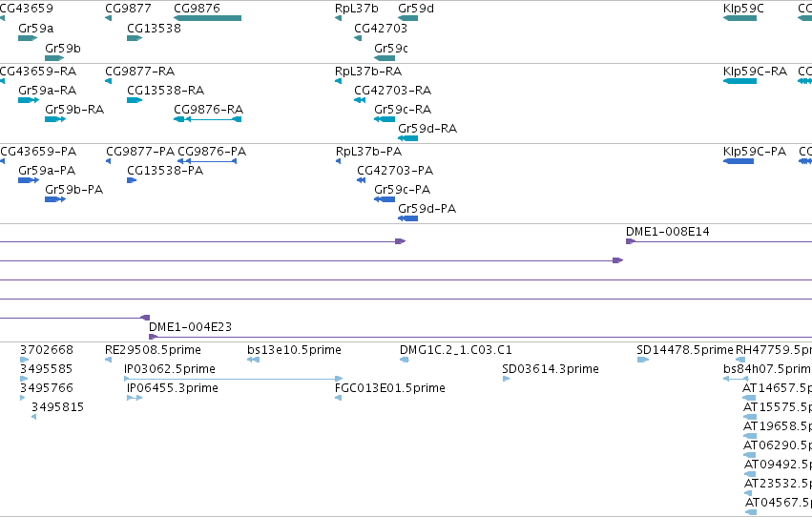Select the Gr59c-RA transcript label
Viewport: 812px width, 517px height.
coord(403,109)
